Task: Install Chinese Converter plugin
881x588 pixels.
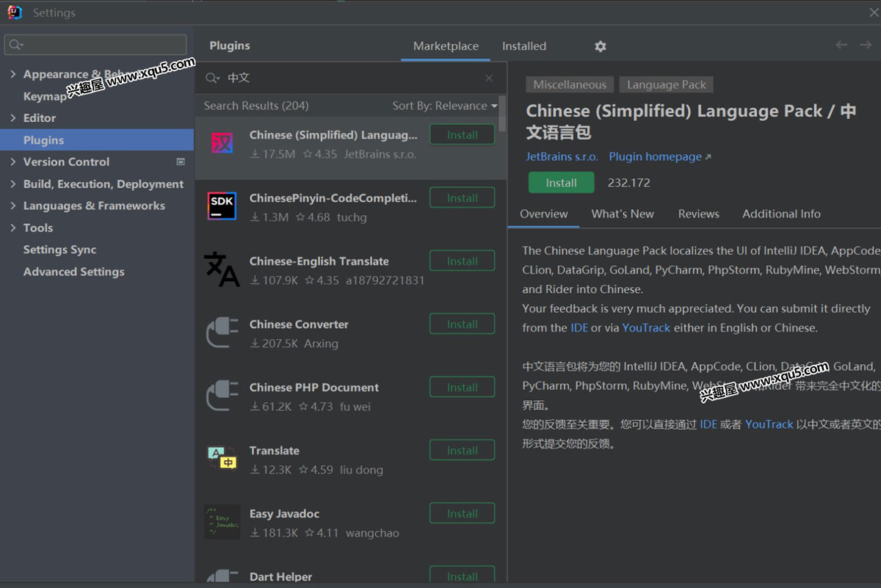Action: tap(463, 324)
